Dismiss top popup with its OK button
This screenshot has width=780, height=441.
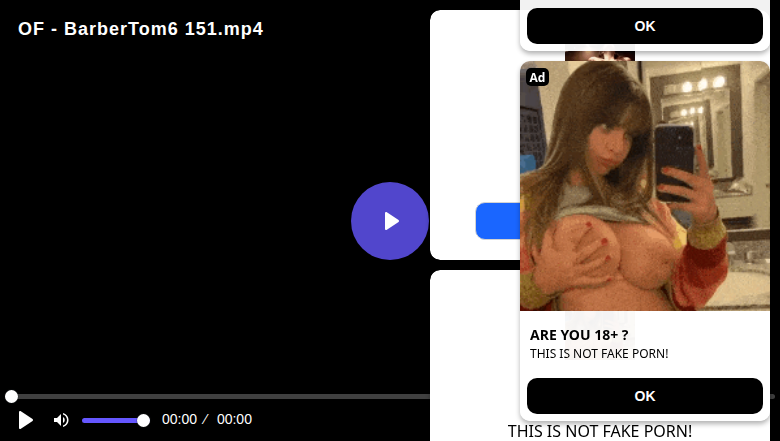[645, 26]
